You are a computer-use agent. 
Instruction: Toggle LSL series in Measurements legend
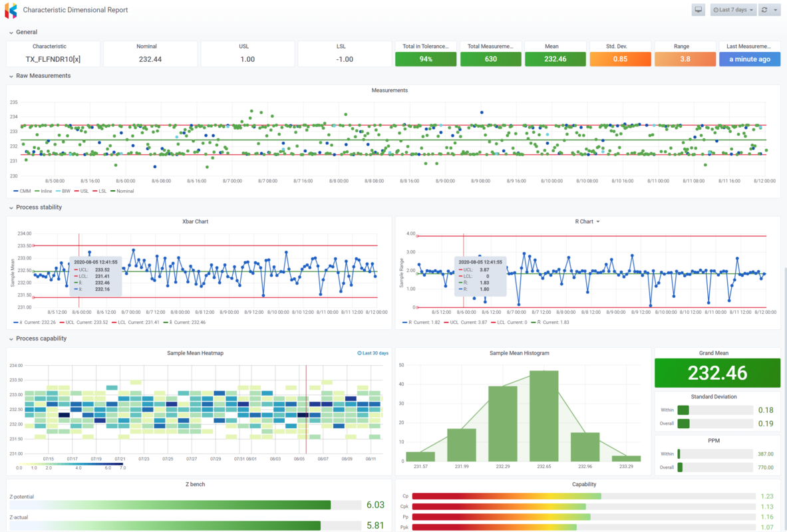point(100,192)
